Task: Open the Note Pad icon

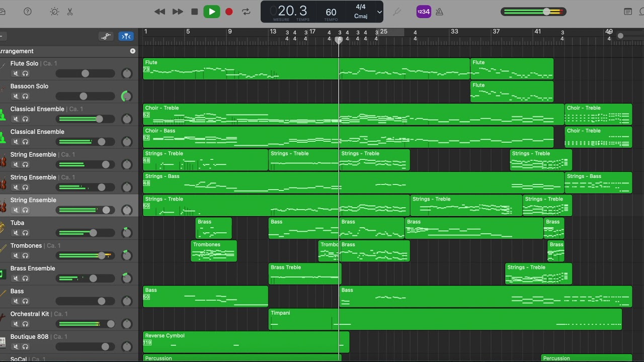Action: pyautogui.click(x=628, y=12)
